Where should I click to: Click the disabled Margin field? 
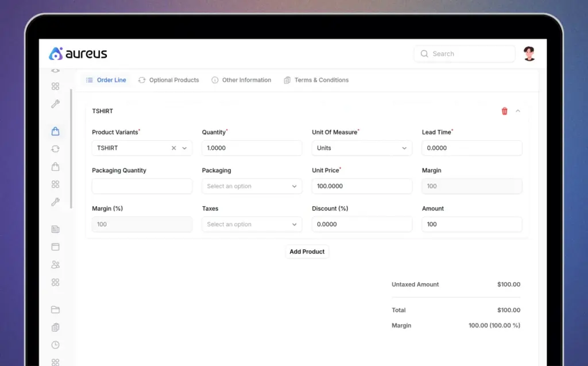472,186
